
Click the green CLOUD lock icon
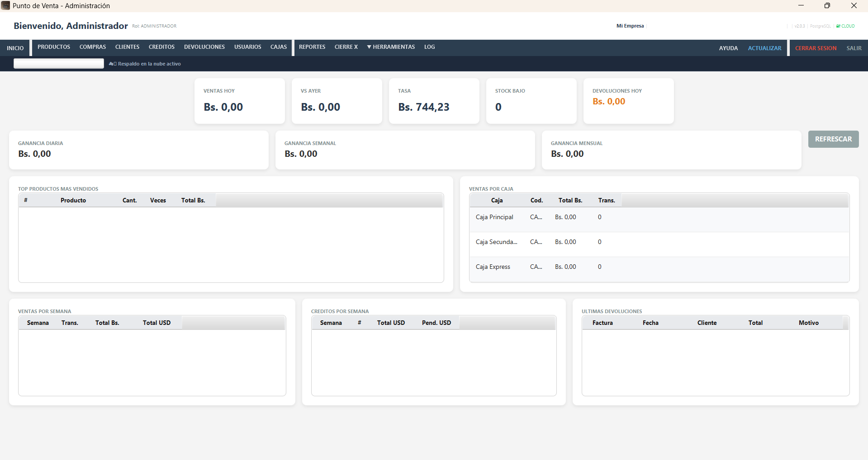(838, 26)
